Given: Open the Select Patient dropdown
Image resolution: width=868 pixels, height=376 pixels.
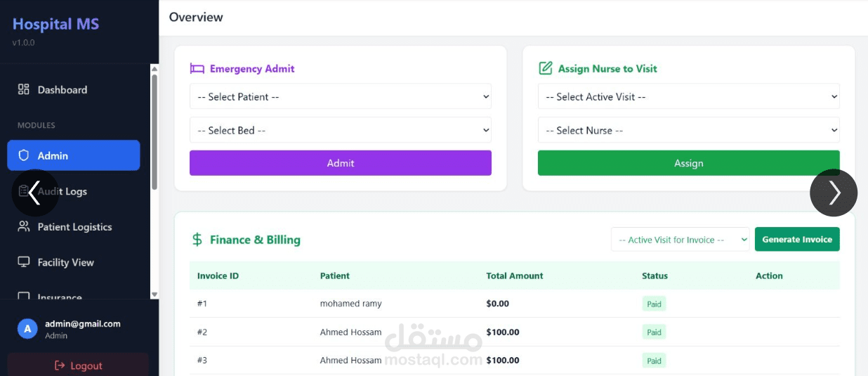Looking at the screenshot, I should click(340, 97).
